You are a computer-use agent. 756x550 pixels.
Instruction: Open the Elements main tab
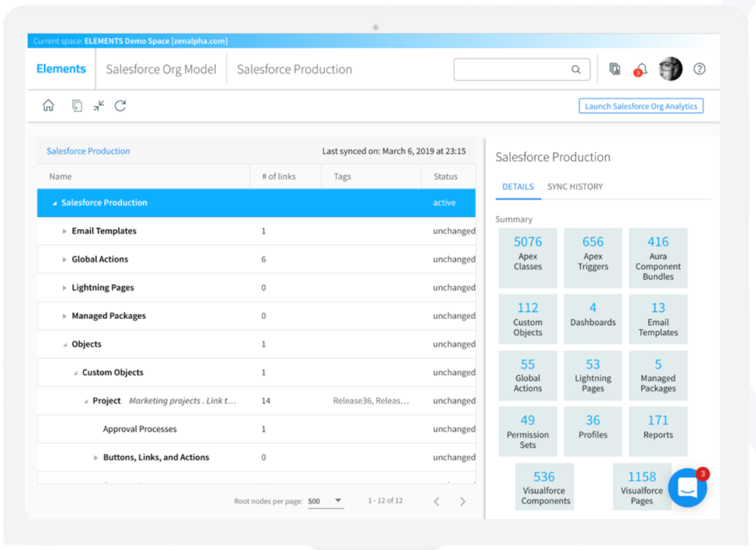tap(61, 69)
